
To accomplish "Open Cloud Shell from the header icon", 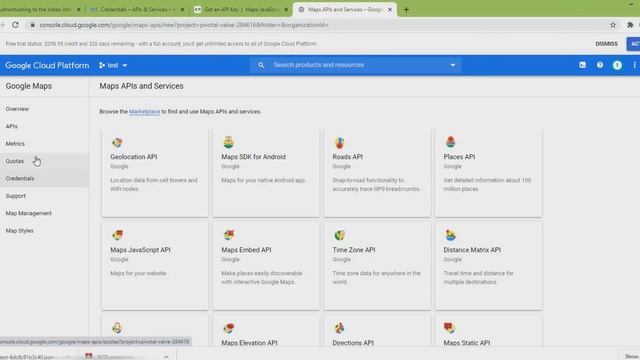I will click(582, 65).
